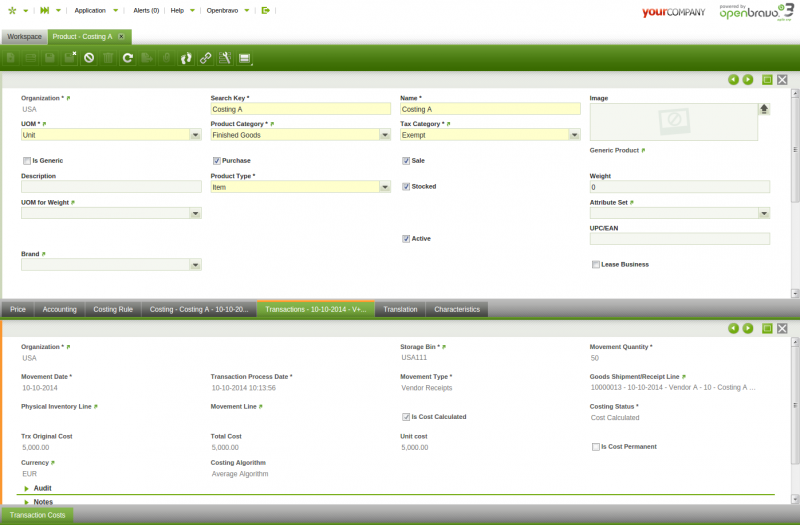
Task: Open the UOM for Weight dropdown
Action: 195,213
